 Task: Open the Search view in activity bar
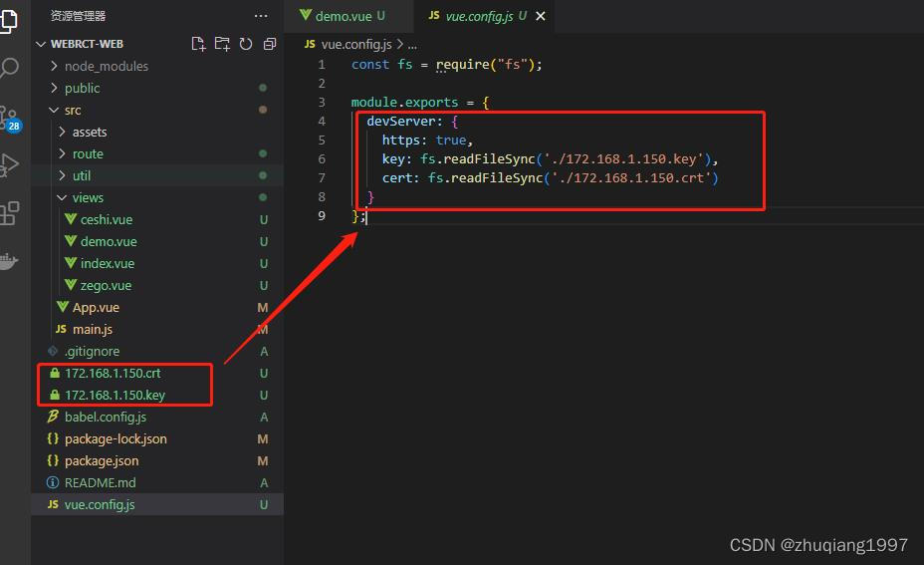9,69
